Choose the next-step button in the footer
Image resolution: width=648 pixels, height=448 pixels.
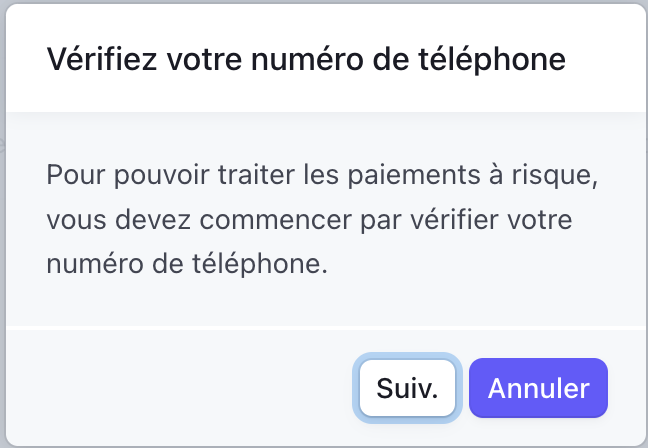pyautogui.click(x=407, y=387)
